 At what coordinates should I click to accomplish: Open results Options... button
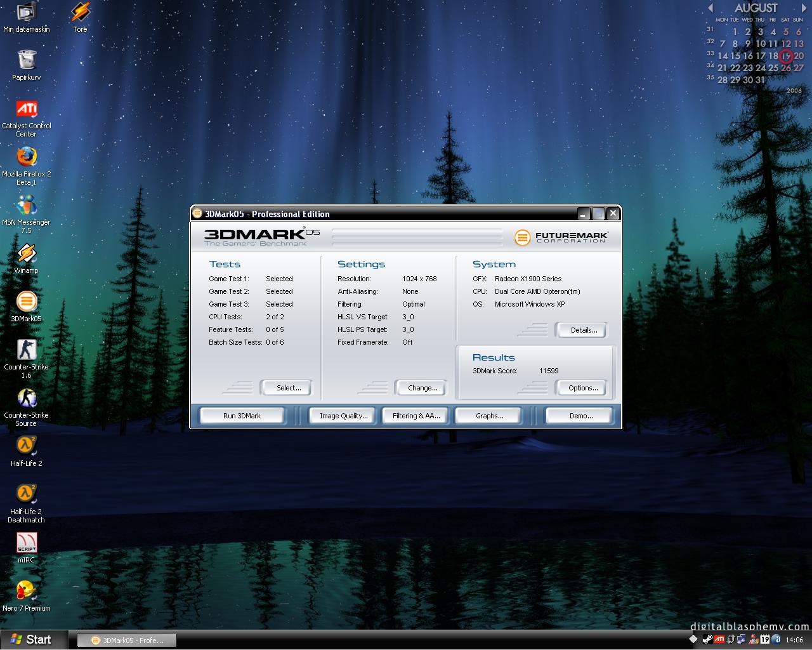[x=583, y=388]
